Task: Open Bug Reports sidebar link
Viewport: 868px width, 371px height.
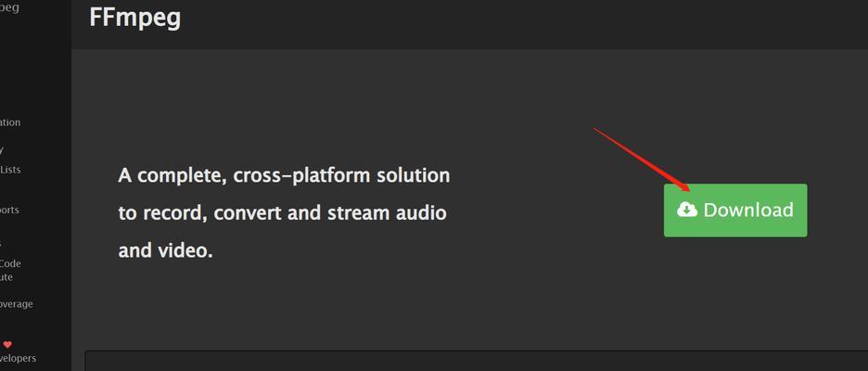Action: [9, 210]
